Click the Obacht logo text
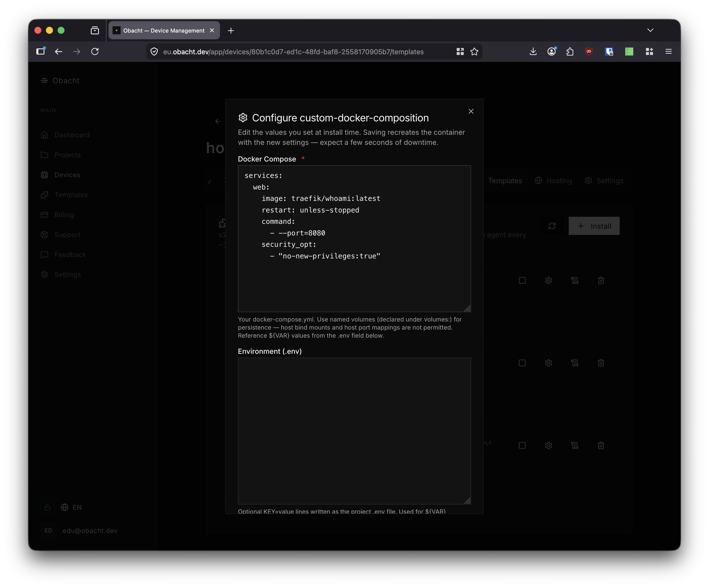The image size is (709, 588). [x=66, y=81]
